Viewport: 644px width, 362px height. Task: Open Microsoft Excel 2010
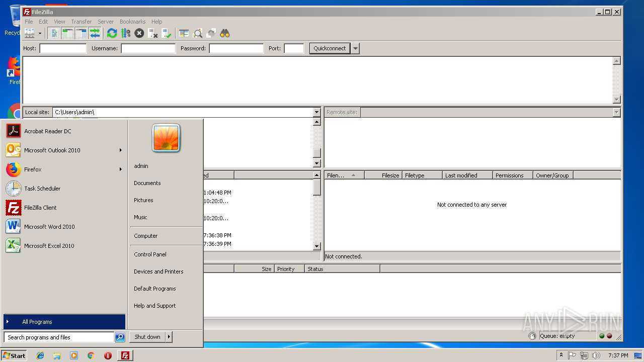[x=64, y=246]
